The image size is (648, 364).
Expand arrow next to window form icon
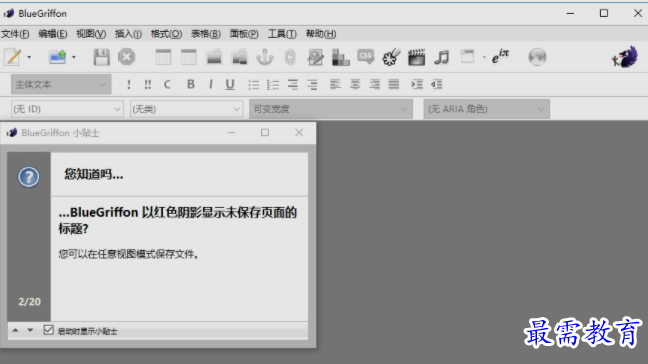click(x=484, y=57)
